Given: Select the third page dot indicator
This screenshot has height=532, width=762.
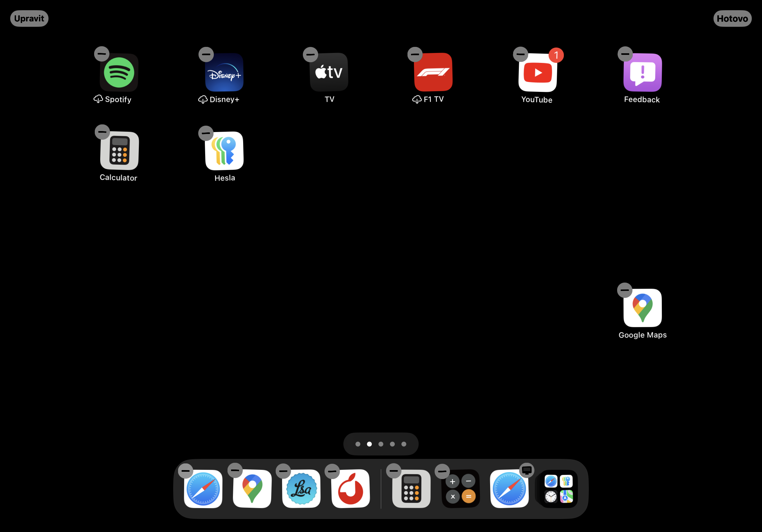Looking at the screenshot, I should click(381, 444).
